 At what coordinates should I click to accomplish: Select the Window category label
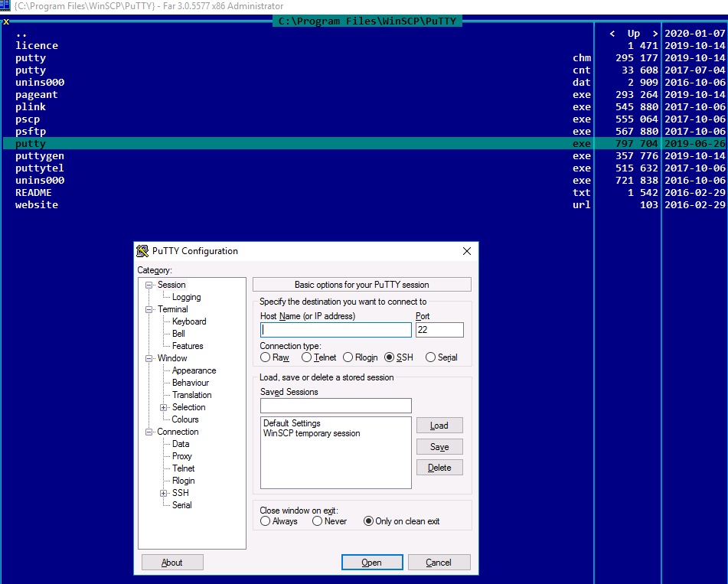172,358
